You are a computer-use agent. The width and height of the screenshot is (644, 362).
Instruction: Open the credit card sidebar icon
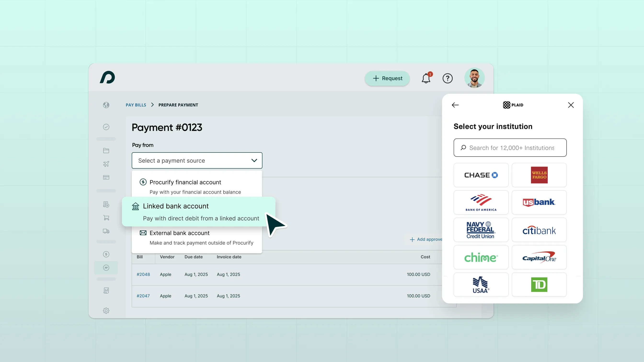[x=106, y=177]
